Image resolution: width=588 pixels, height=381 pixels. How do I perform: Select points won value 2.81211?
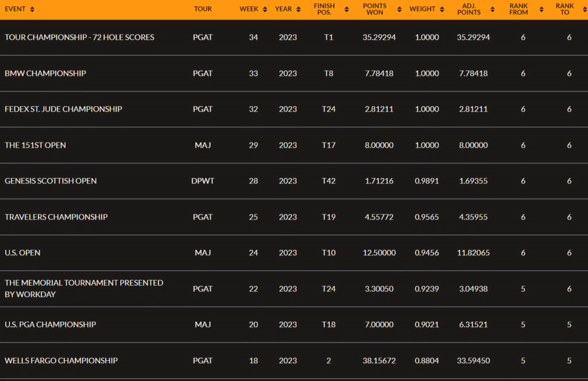[x=379, y=109]
